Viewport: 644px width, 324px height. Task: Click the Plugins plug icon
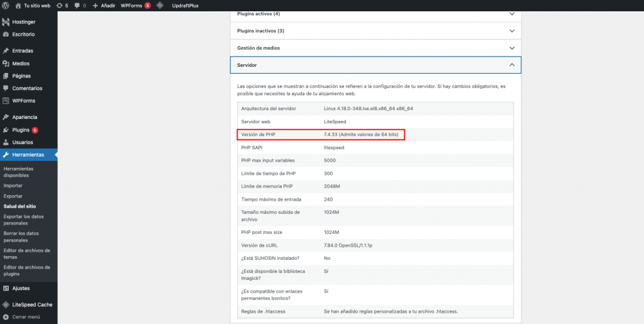(x=6, y=130)
